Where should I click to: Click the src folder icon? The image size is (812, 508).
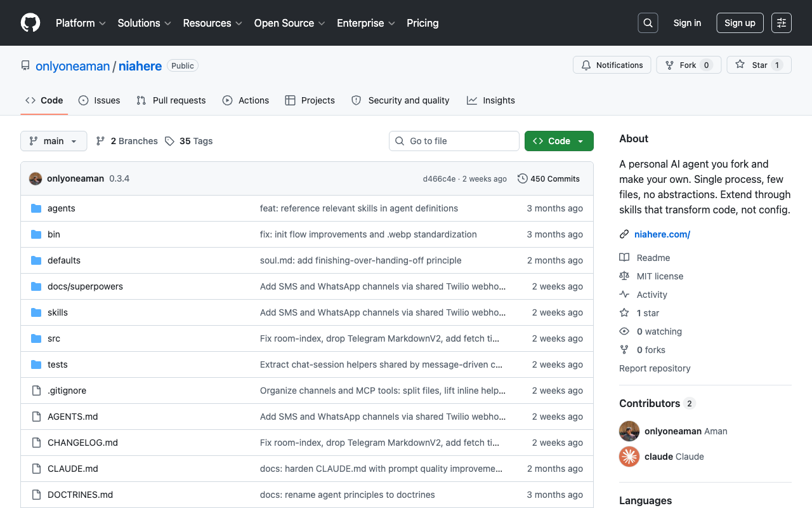[x=36, y=338]
